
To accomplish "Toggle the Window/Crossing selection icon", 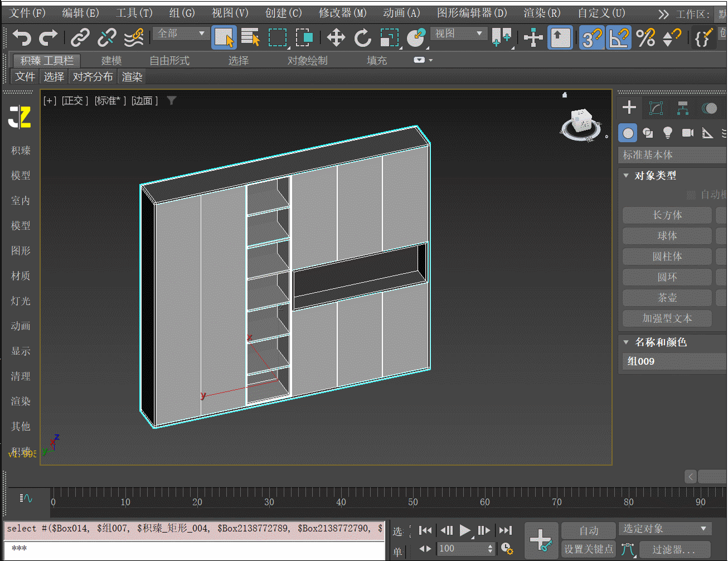I will 304,38.
